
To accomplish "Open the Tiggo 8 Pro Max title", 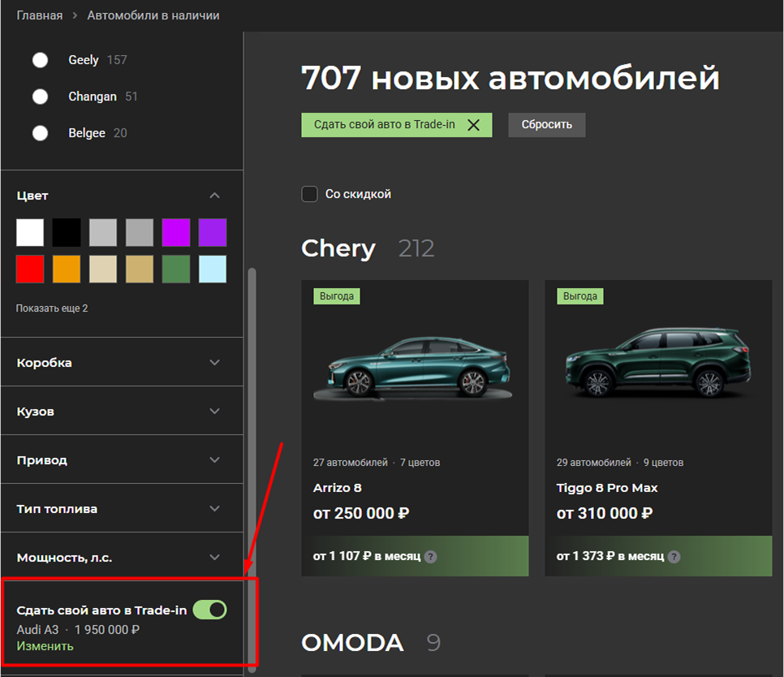I will click(607, 488).
